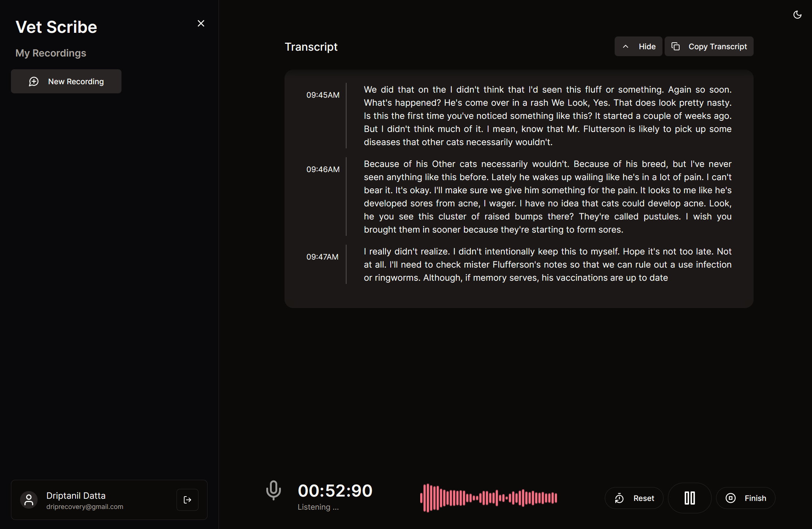Click the Transcript section heading

311,47
